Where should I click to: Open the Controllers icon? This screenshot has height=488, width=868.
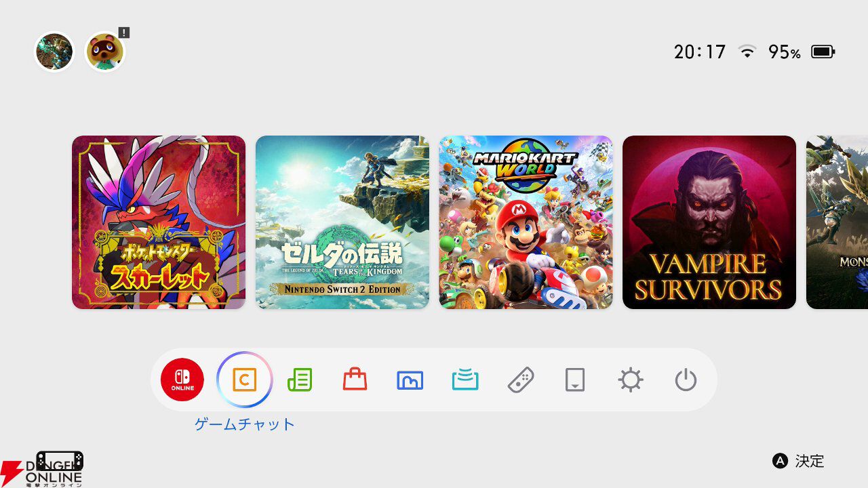521,380
